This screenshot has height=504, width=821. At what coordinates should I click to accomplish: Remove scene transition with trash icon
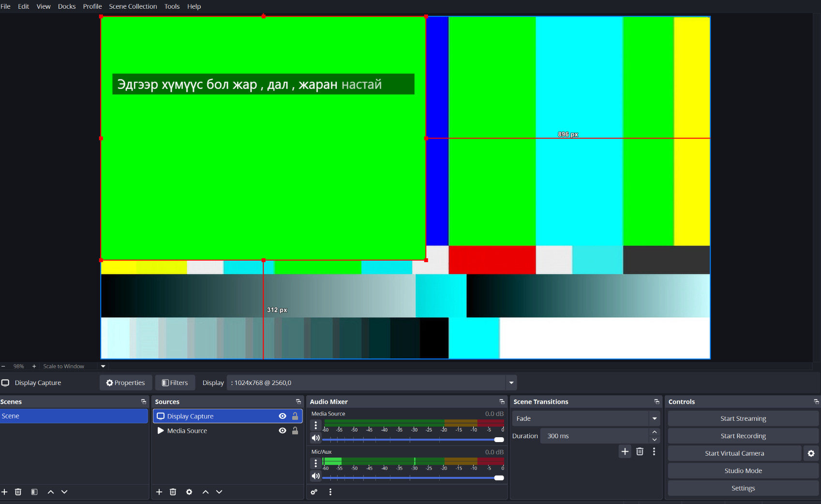coord(640,451)
